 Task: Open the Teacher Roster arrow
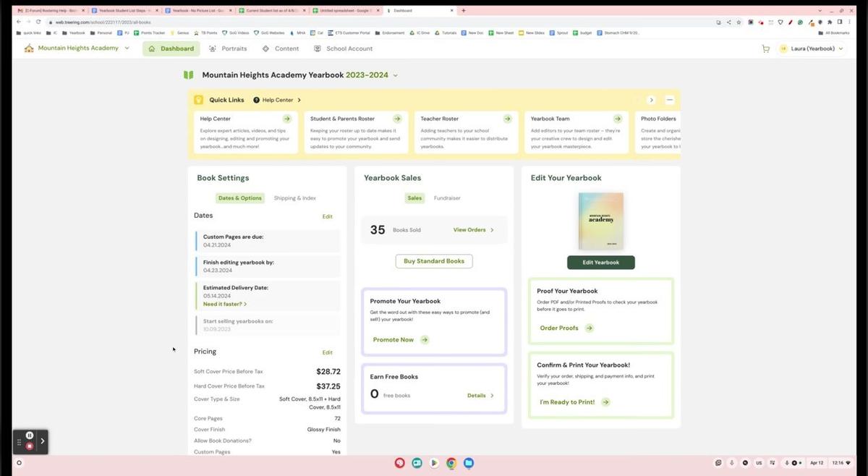pyautogui.click(x=507, y=119)
